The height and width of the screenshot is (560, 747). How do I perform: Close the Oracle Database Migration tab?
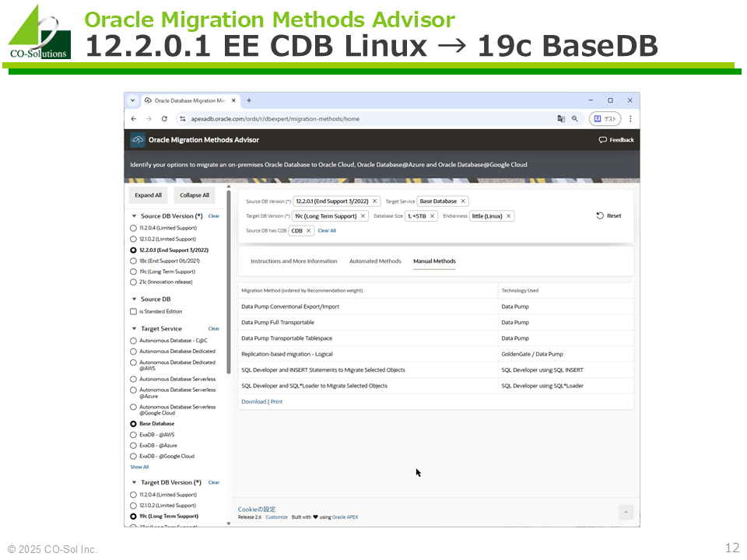pos(233,100)
